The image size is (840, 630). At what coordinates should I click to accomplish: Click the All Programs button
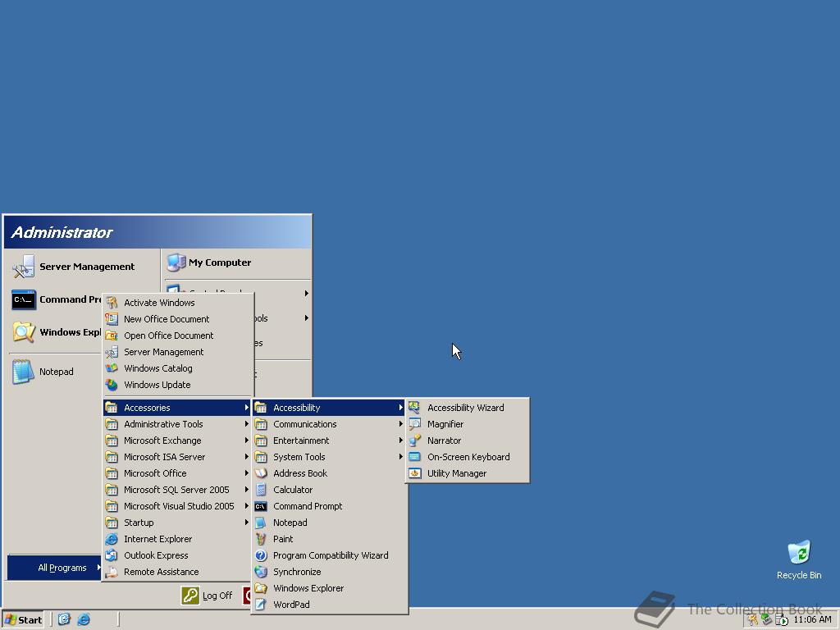[54, 568]
